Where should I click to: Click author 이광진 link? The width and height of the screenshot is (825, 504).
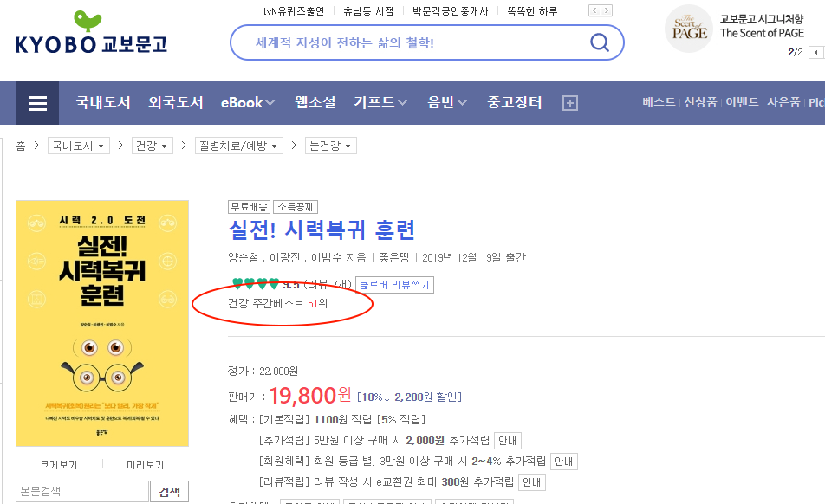(x=284, y=257)
